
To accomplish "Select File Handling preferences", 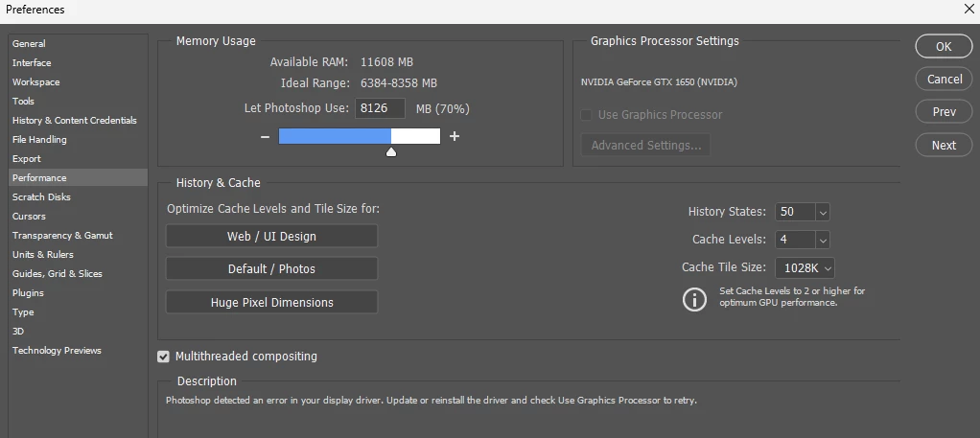I will pyautogui.click(x=78, y=139).
